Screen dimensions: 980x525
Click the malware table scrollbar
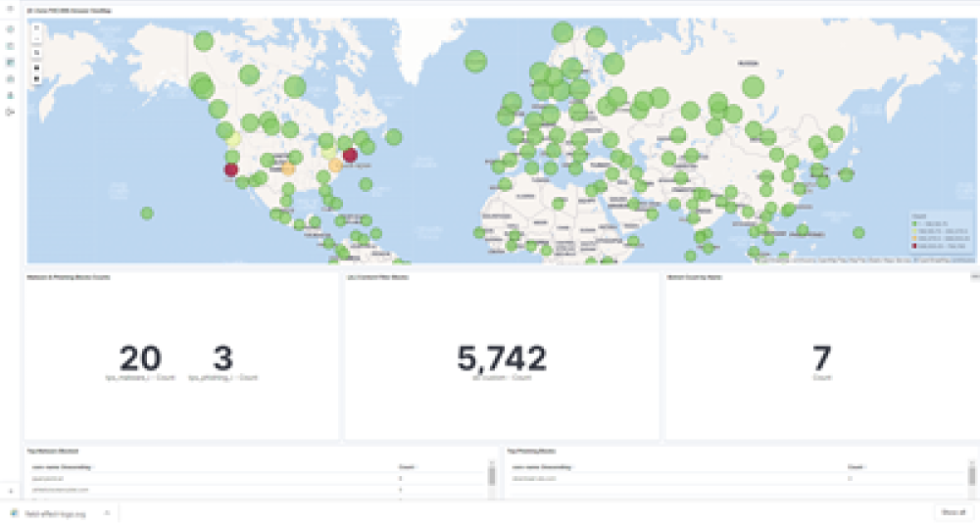492,476
